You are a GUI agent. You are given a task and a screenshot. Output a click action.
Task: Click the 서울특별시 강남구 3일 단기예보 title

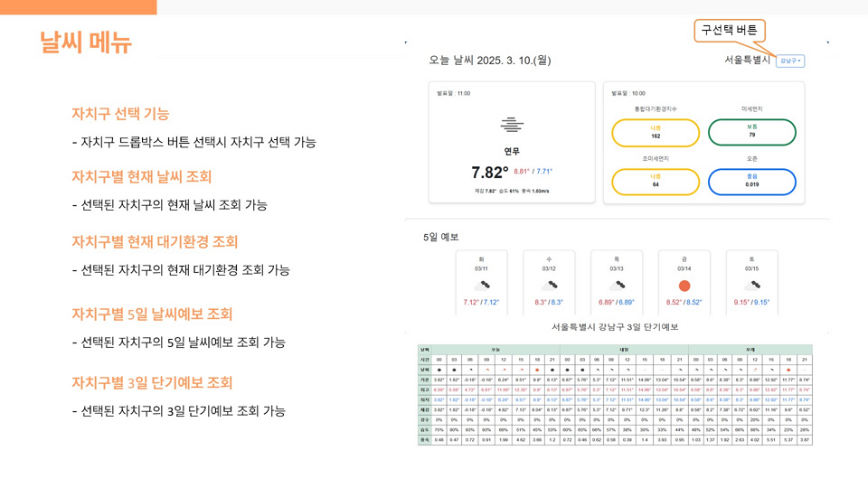(615, 327)
